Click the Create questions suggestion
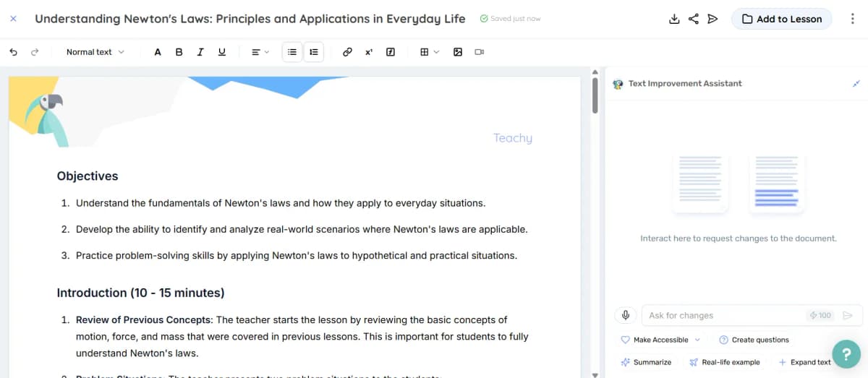The image size is (868, 378). click(754, 340)
